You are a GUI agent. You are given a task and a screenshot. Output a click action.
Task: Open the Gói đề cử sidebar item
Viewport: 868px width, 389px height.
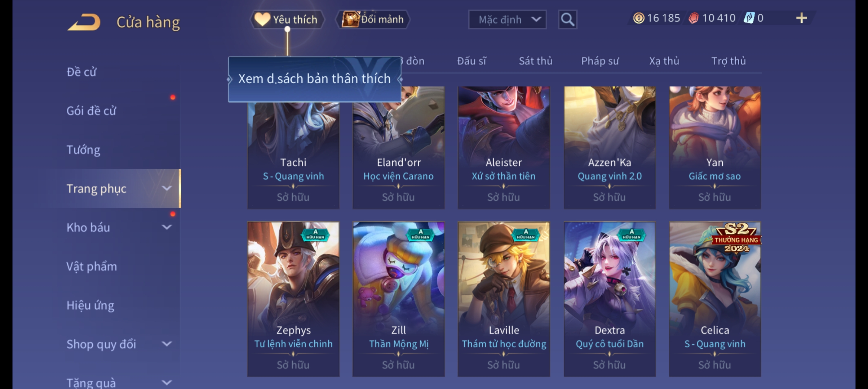[91, 111]
